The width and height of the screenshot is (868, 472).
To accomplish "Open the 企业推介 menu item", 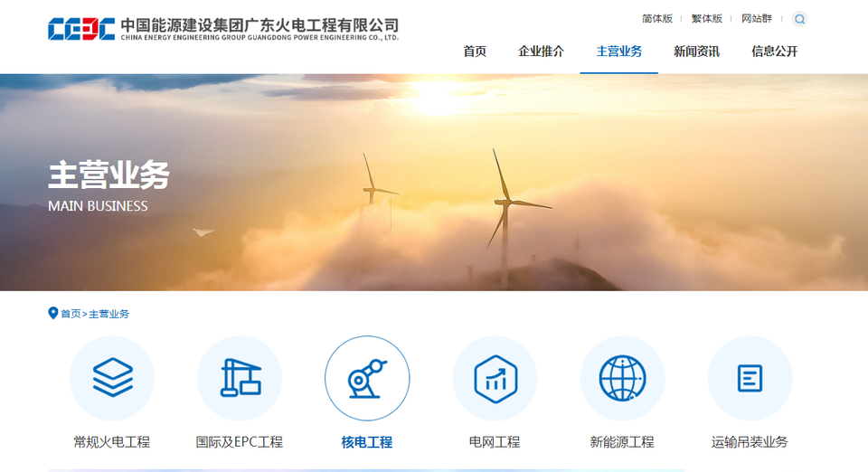I will [x=541, y=52].
